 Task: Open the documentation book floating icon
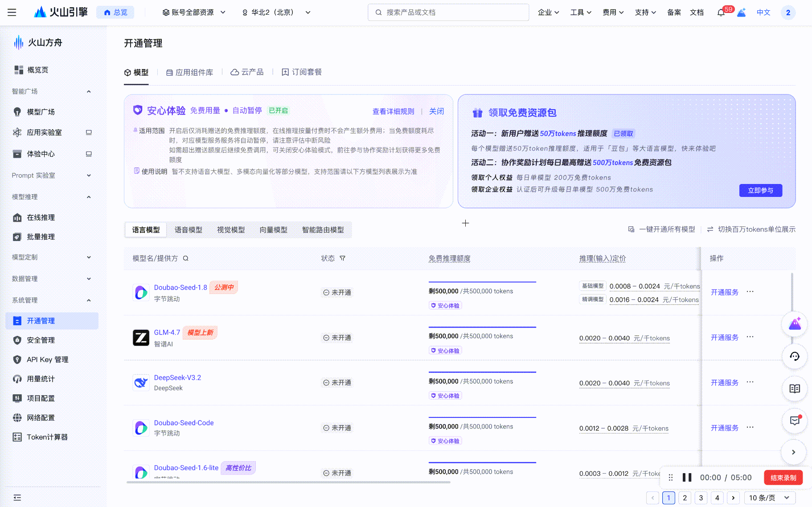pos(795,388)
